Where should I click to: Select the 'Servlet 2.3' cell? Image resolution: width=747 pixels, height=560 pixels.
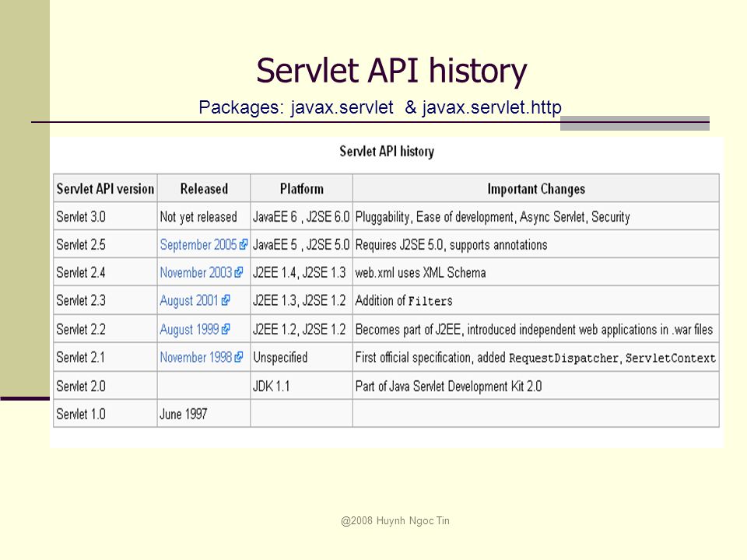click(105, 300)
